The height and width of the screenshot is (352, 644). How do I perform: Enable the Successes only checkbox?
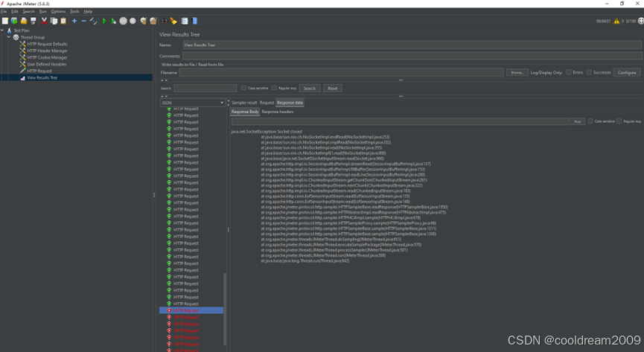[589, 72]
